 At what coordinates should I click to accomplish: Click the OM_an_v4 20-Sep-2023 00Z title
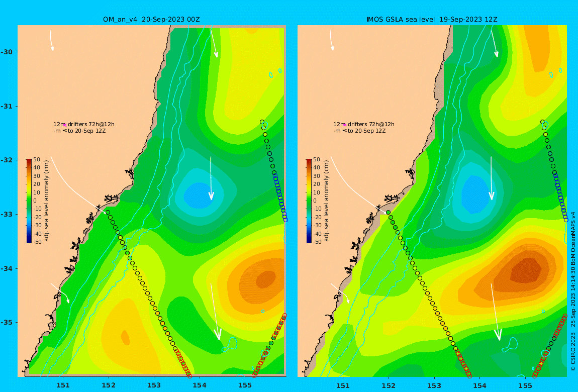pyautogui.click(x=151, y=20)
